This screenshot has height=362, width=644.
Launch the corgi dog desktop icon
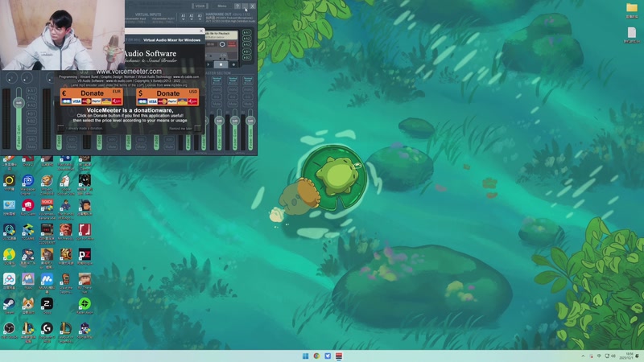click(28, 304)
